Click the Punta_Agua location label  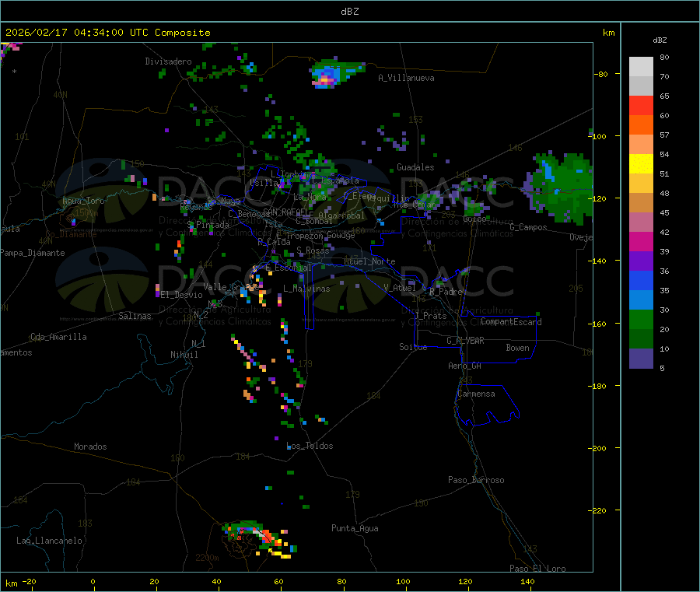pyautogui.click(x=355, y=528)
